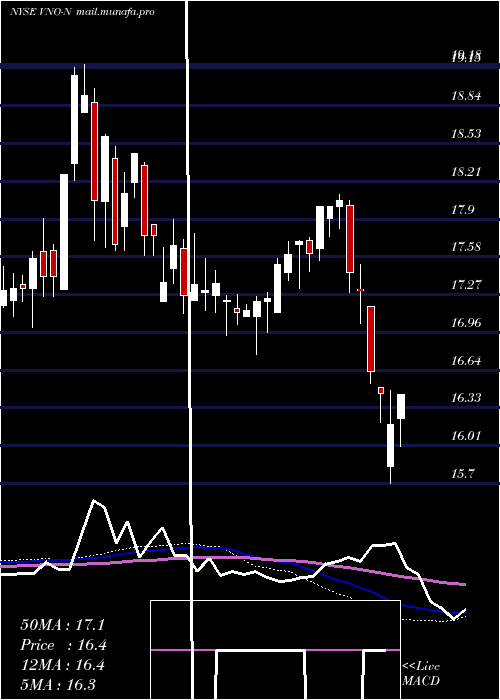Click the NYSE VNO-N chart title

click(x=82, y=12)
